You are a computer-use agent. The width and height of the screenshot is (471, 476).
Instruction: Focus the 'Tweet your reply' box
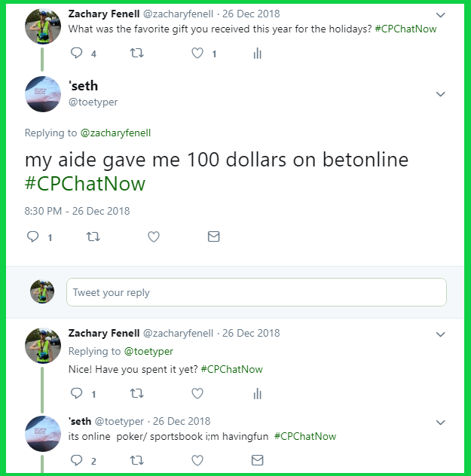[x=256, y=292]
